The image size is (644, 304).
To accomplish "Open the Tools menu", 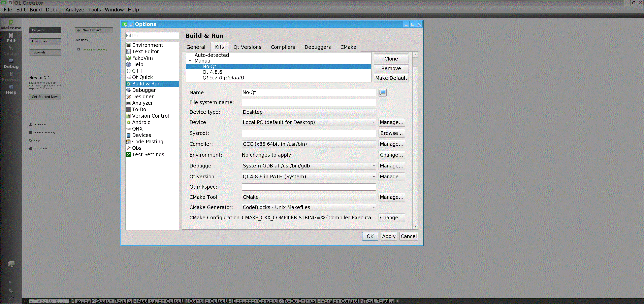I will coord(94,10).
